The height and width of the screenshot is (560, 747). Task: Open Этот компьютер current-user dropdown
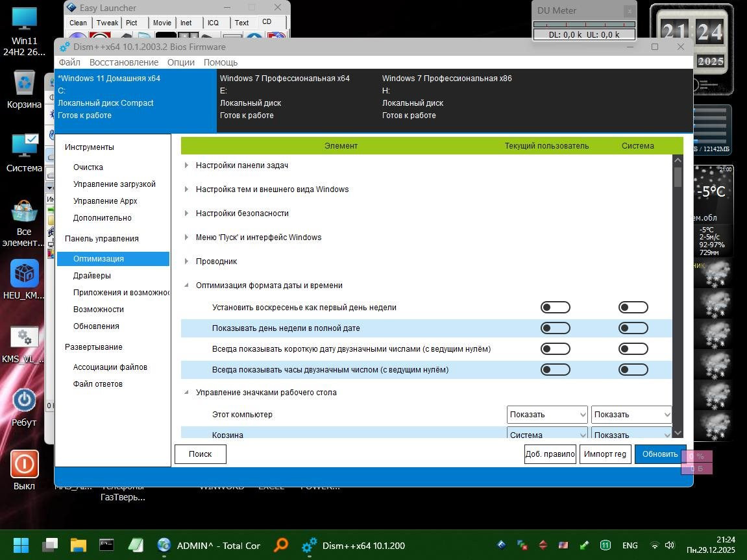coord(547,414)
